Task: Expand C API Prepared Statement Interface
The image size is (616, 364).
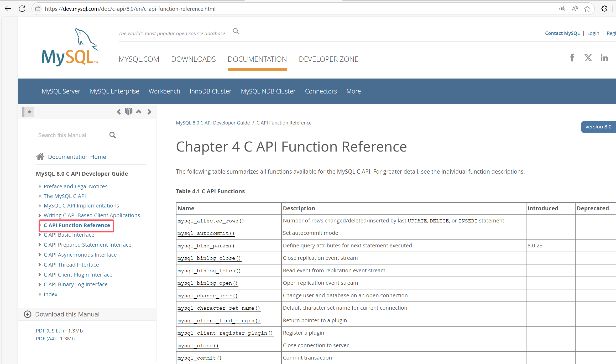Action: (x=39, y=245)
